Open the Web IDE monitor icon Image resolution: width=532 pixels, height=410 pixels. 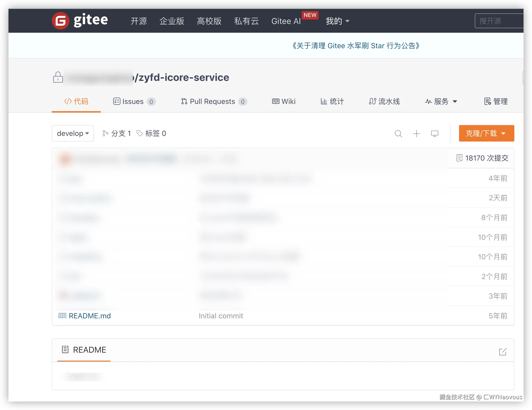point(435,134)
